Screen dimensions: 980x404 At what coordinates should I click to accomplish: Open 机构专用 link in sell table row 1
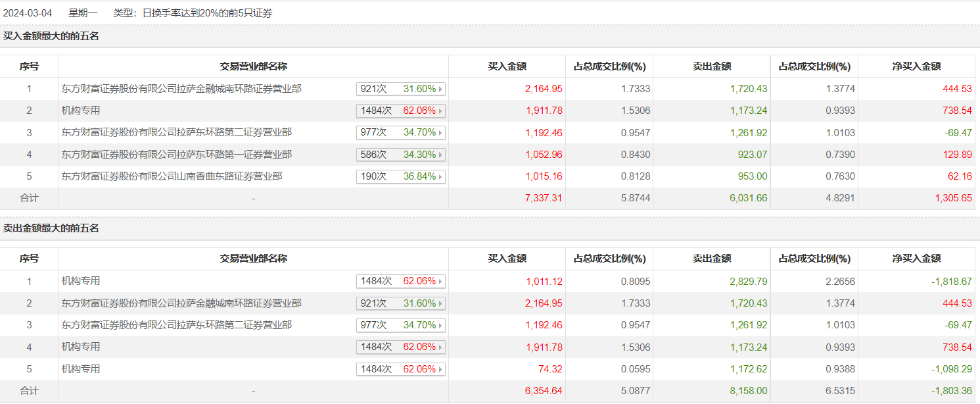81,281
